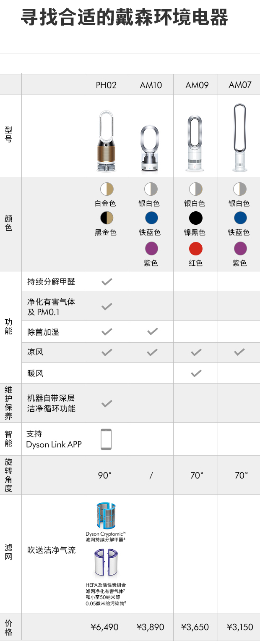Image resolution: width=260 pixels, height=644 pixels.
Task: Click PH02 持续分解甲醛 checkmark
Action: click(107, 281)
